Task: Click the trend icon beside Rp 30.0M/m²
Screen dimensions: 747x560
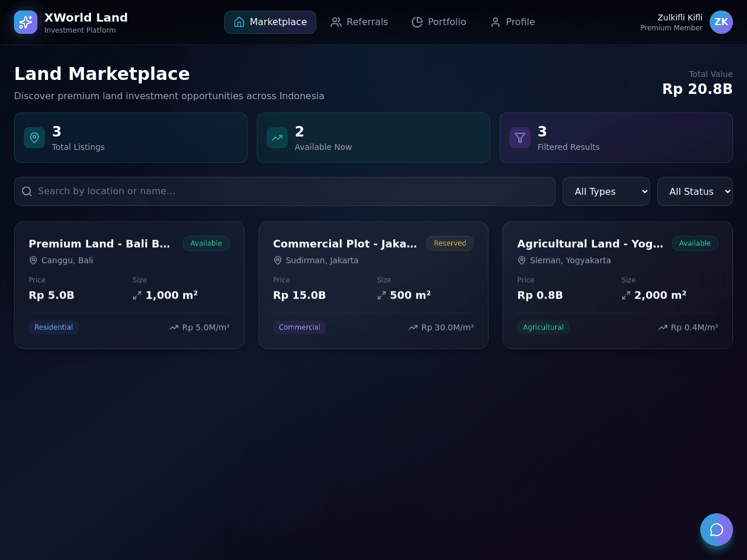Action: [413, 328]
